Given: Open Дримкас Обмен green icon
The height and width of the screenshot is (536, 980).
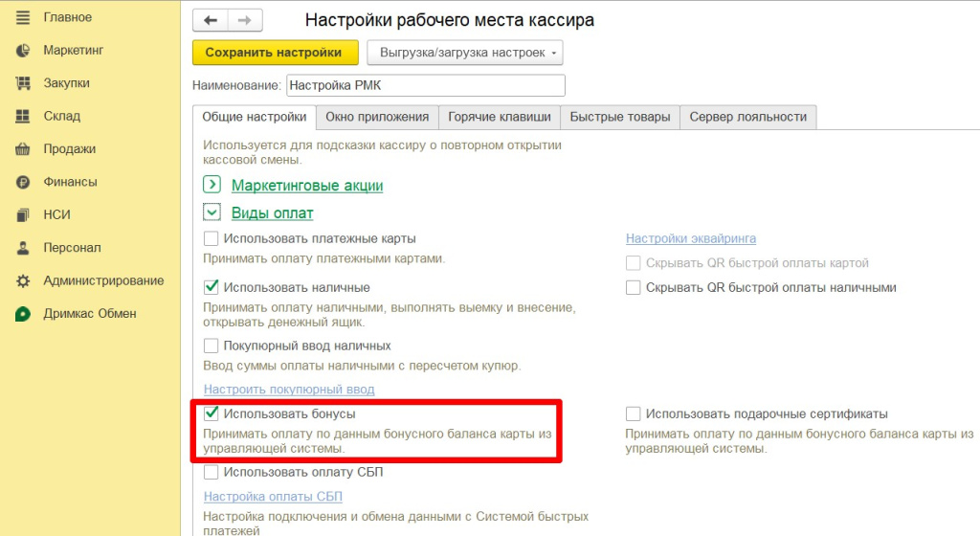Looking at the screenshot, I should [x=23, y=314].
